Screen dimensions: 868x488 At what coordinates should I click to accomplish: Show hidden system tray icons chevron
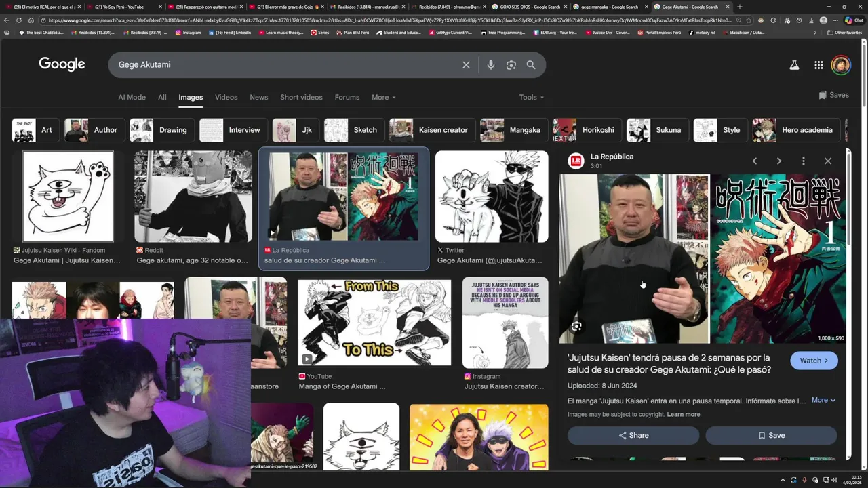pos(781,480)
